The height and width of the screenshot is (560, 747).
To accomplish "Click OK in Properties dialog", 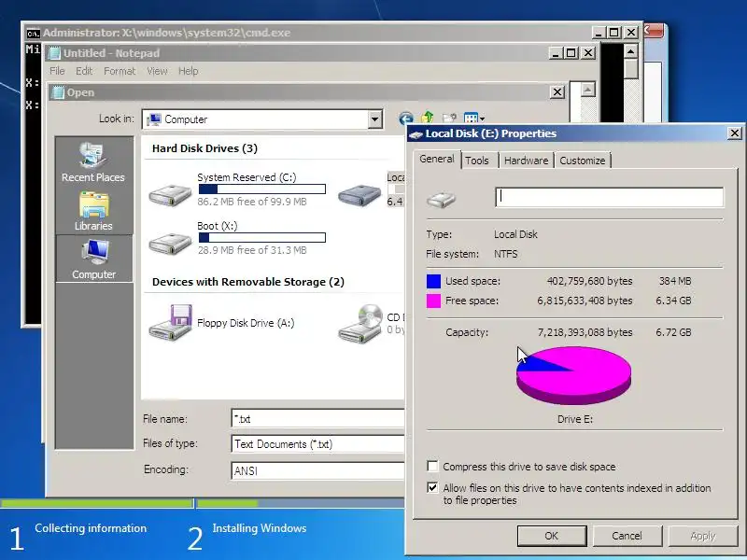I will tap(552, 536).
